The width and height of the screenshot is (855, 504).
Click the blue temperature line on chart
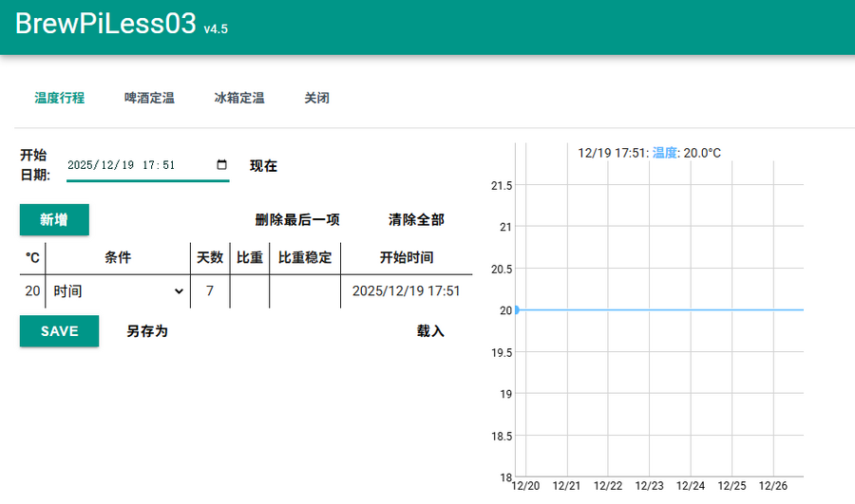[x=665, y=309]
